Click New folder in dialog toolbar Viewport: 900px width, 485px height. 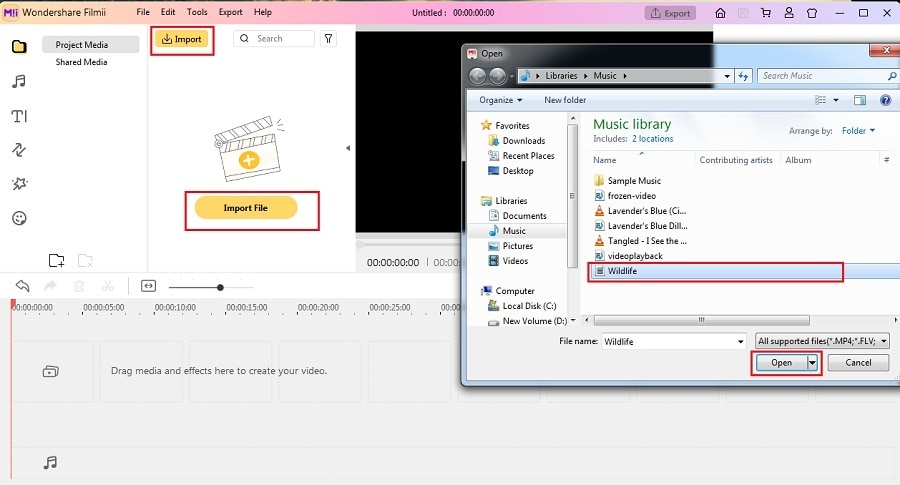pyautogui.click(x=565, y=100)
